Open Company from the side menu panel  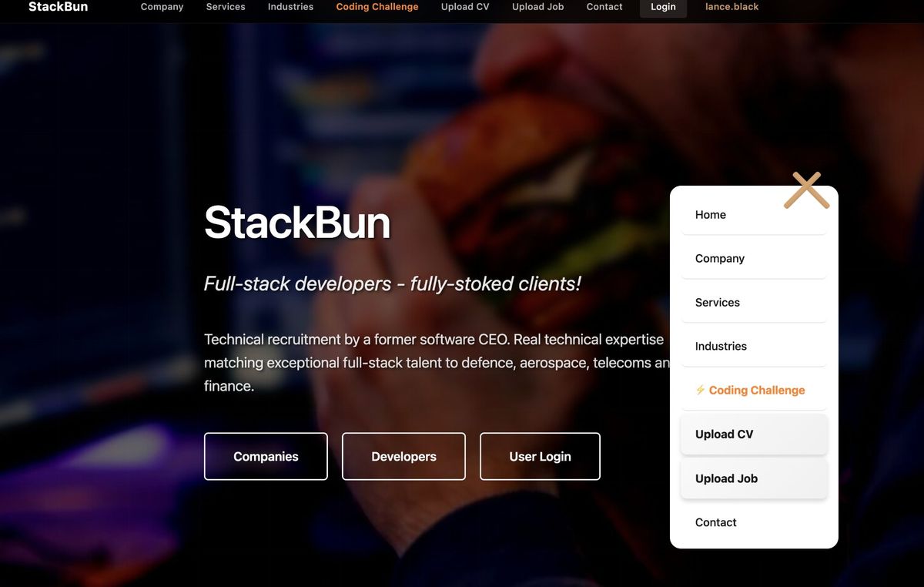(719, 258)
